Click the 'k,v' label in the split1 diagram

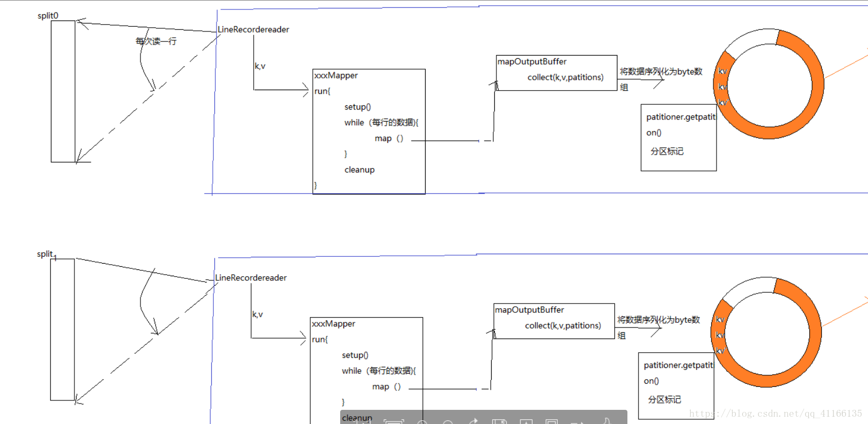(257, 314)
